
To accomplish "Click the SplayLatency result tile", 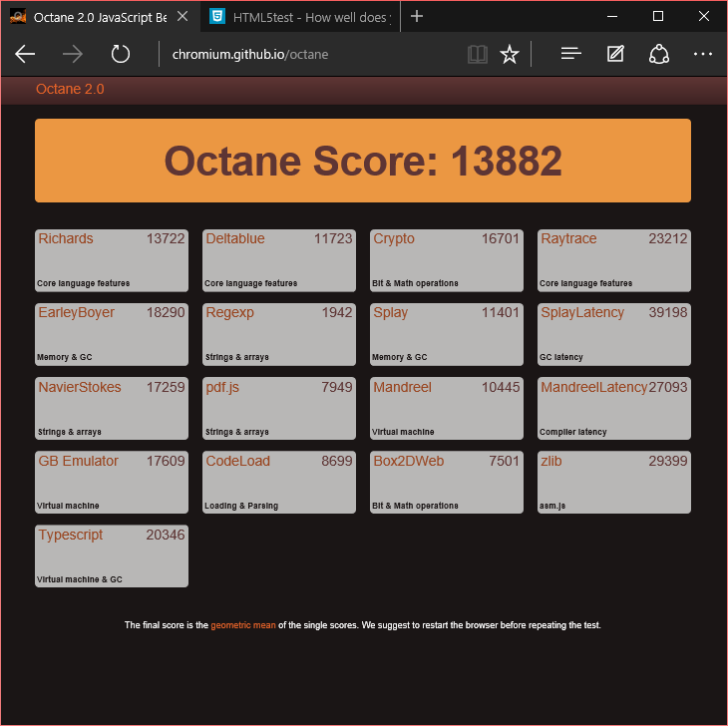I will tap(614, 334).
